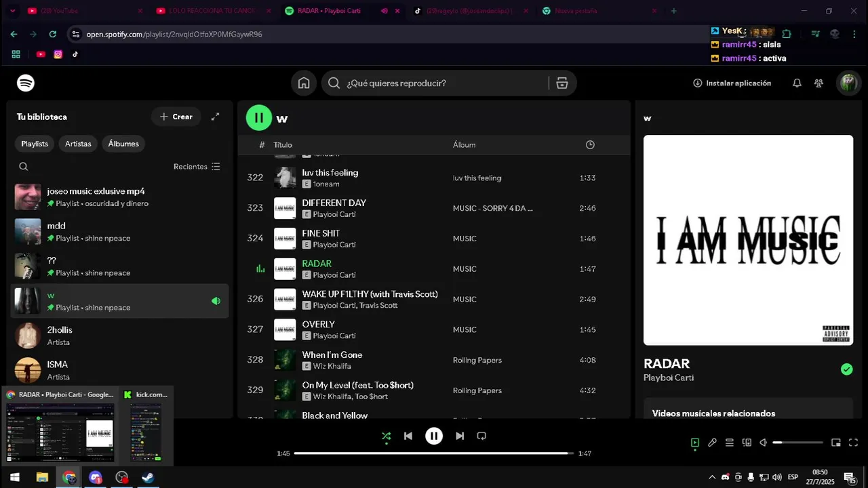Open the Wiz Khalifa artist under When I'm Gone
Screen dimensions: 868x488
pos(332,366)
